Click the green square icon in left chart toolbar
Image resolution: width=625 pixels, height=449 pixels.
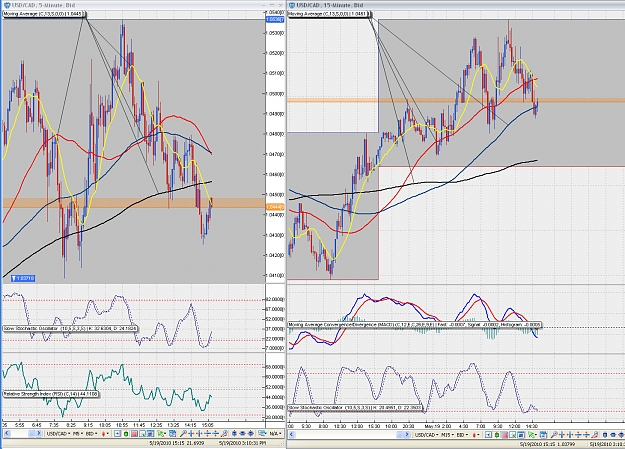click(126, 433)
